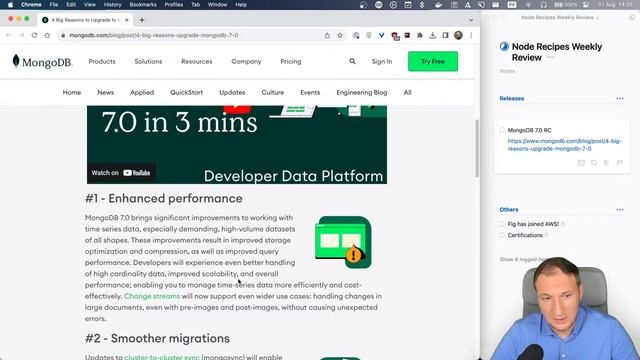Open the Chrome profile avatar

coord(458,35)
